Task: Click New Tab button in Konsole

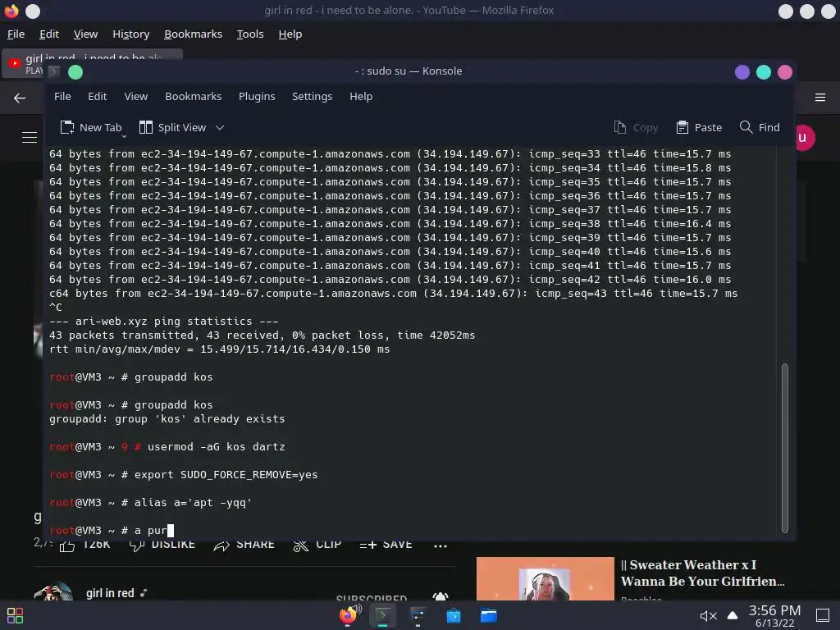Action: click(91, 127)
